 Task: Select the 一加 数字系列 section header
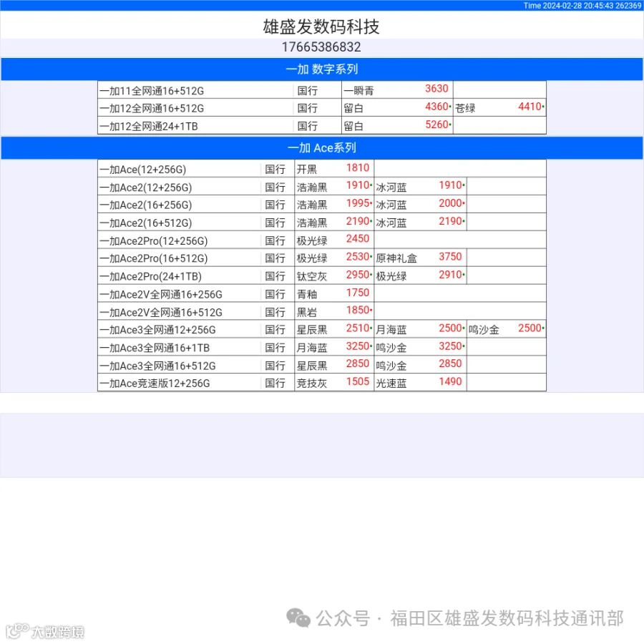click(322, 69)
